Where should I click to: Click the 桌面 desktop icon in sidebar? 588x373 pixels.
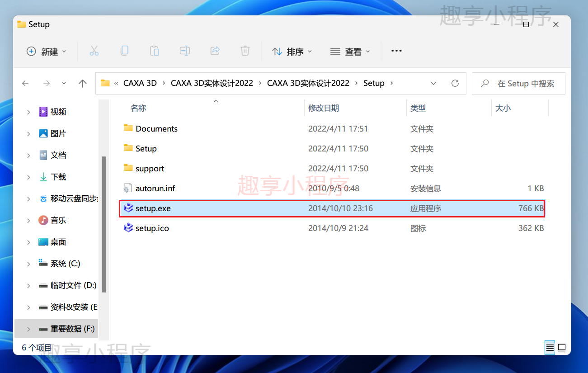coord(43,242)
